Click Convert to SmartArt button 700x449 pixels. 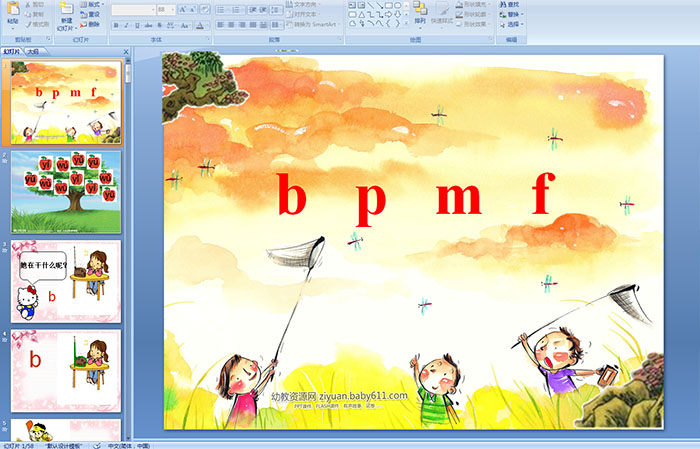(x=314, y=24)
